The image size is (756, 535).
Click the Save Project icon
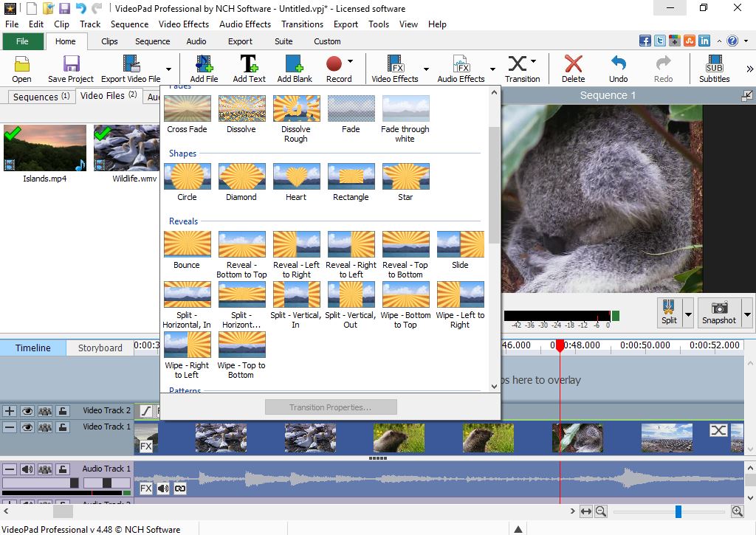(x=70, y=69)
